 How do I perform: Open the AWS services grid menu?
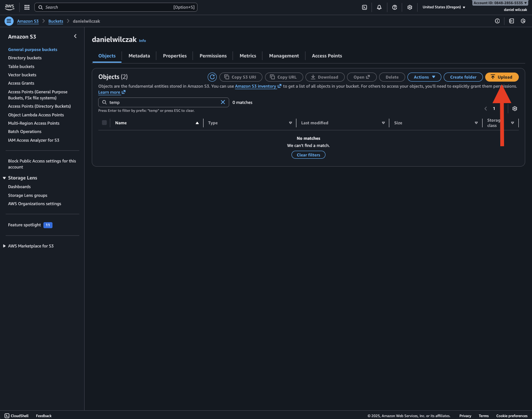tap(27, 7)
